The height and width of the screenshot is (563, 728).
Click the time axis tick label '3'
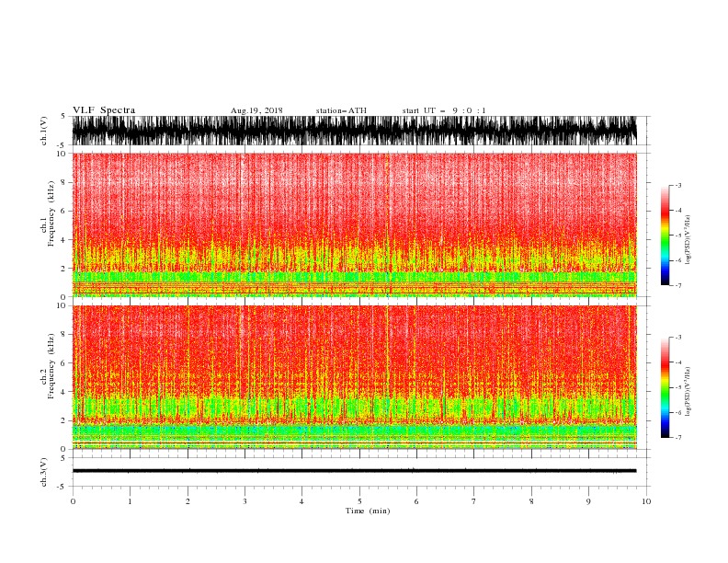[x=245, y=501]
